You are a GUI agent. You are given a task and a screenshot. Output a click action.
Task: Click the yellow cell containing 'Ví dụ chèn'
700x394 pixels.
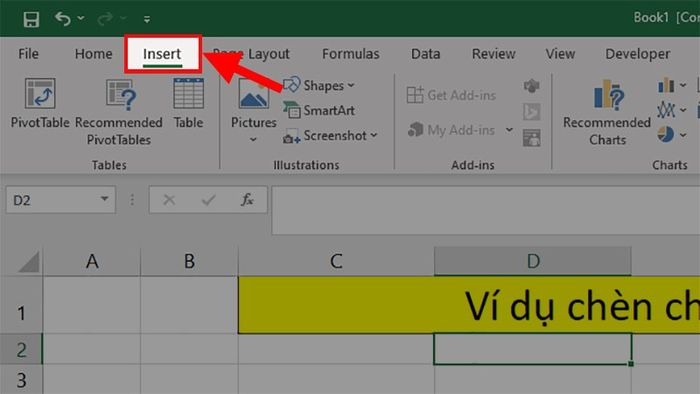pos(469,305)
